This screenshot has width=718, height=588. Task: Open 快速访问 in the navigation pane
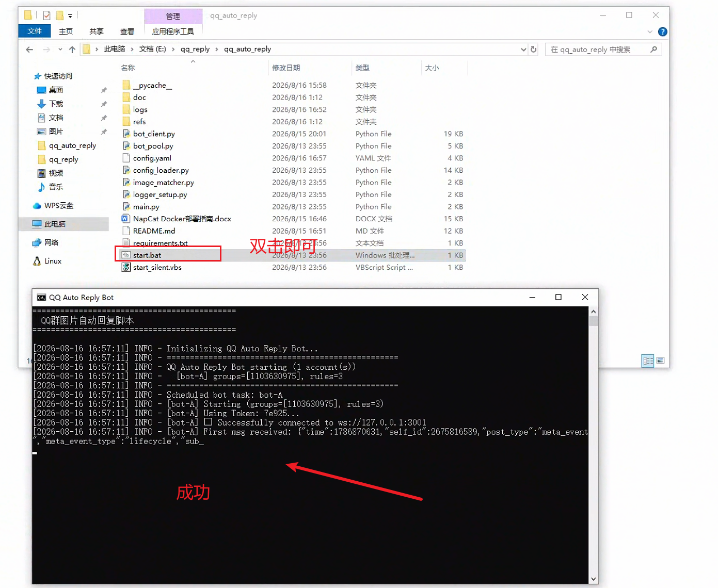pyautogui.click(x=58, y=76)
